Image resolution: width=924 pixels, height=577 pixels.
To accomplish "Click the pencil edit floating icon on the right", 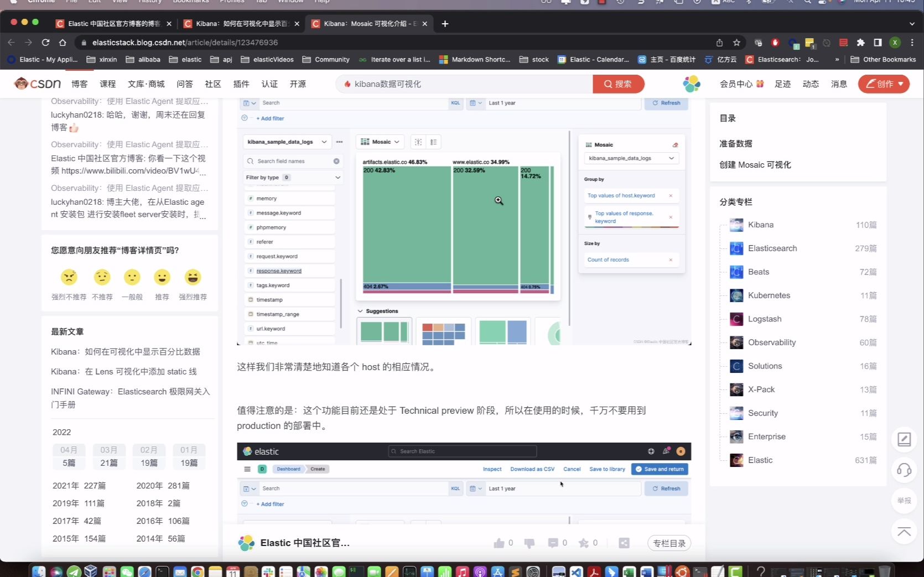I will click(904, 439).
